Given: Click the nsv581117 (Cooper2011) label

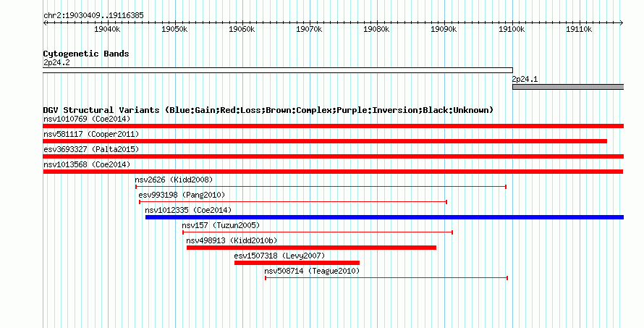Looking at the screenshot, I should (x=91, y=135).
